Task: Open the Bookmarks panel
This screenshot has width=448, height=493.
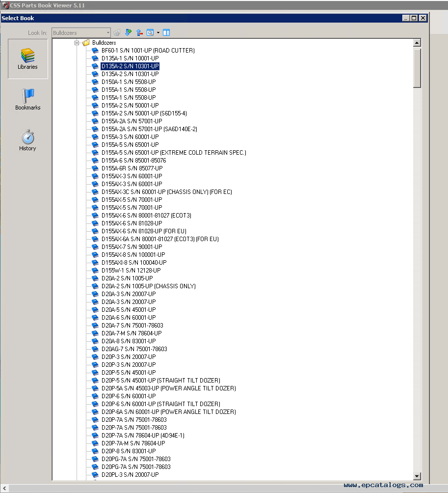Action: [27, 99]
